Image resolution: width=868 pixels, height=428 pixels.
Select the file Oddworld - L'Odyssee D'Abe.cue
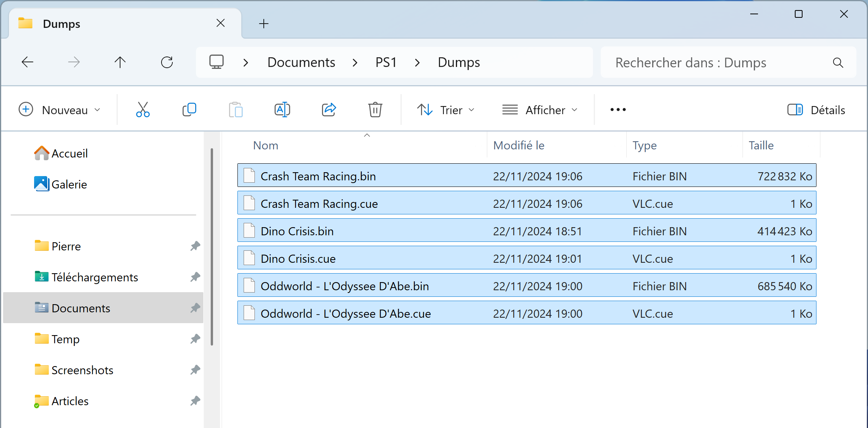[527, 313]
